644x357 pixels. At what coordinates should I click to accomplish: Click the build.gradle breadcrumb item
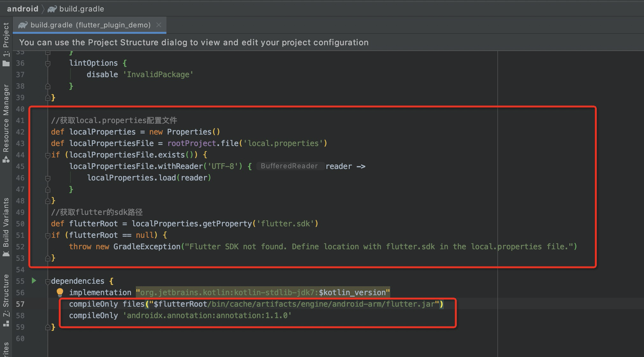(x=82, y=9)
